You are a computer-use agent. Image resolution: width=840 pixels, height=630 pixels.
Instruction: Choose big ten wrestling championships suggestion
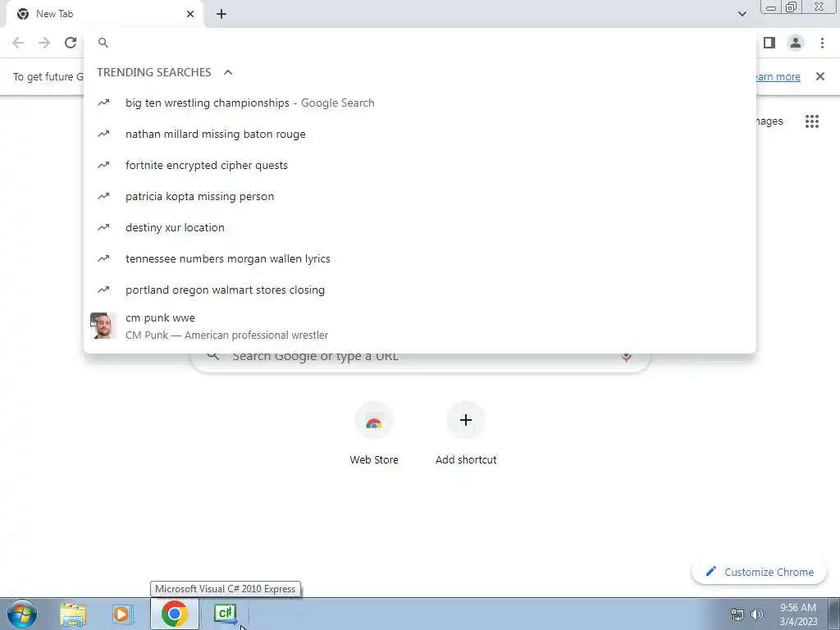coord(420,103)
